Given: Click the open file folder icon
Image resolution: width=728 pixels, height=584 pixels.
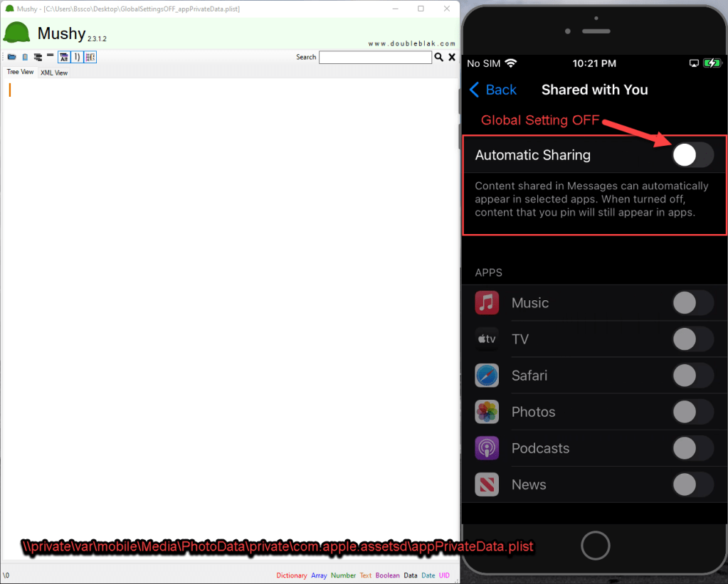Looking at the screenshot, I should click(x=11, y=57).
